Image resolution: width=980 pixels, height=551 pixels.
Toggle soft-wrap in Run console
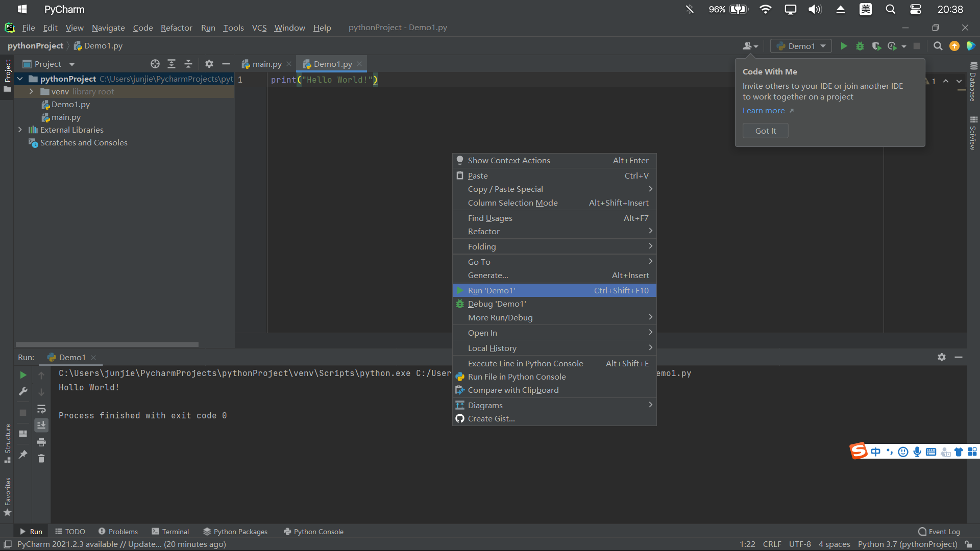pyautogui.click(x=41, y=409)
